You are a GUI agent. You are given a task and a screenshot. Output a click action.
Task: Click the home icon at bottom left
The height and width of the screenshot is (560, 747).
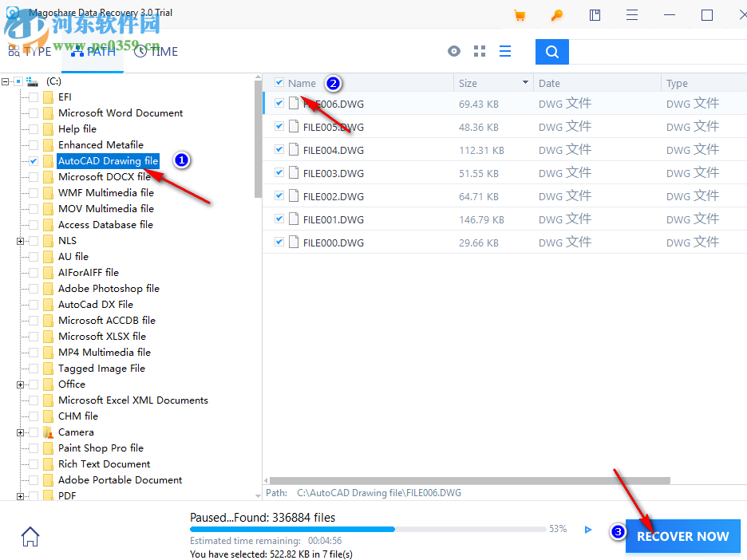click(30, 536)
